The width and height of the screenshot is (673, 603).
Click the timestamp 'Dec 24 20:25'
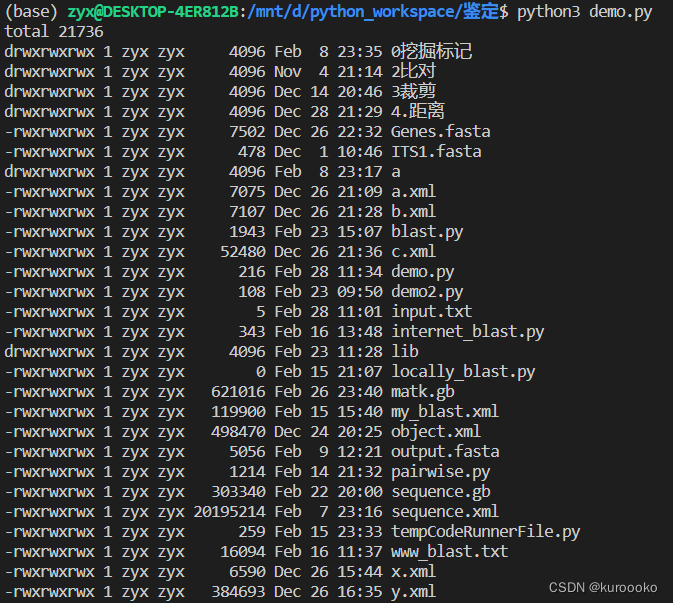coord(328,432)
